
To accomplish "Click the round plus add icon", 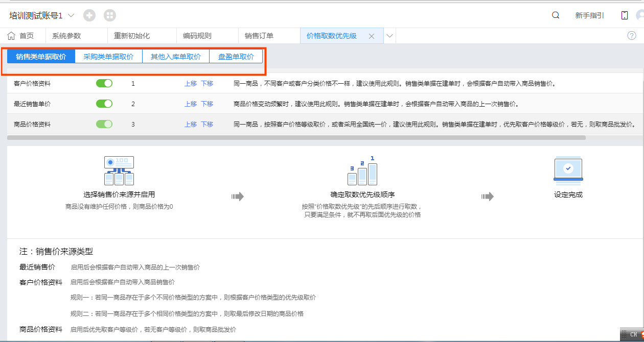I will [x=89, y=15].
